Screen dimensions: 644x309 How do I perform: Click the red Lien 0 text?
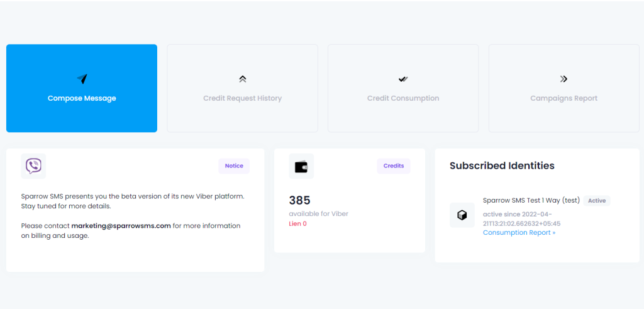click(297, 224)
